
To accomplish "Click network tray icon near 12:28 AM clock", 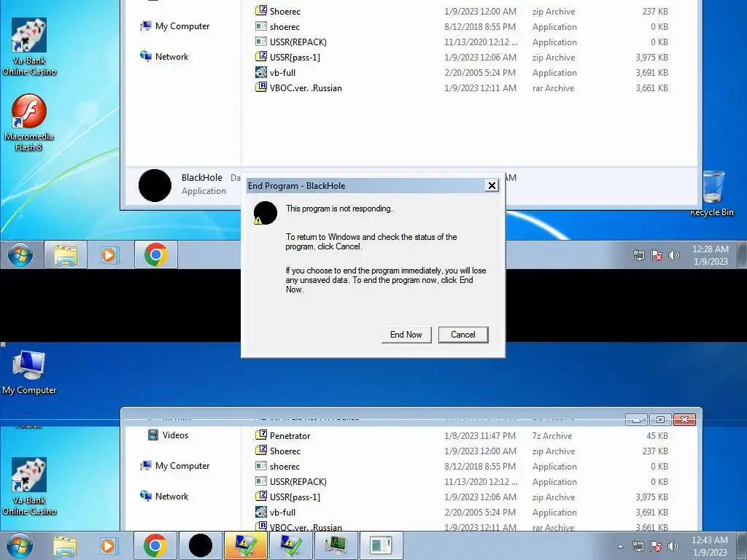I will 639,255.
